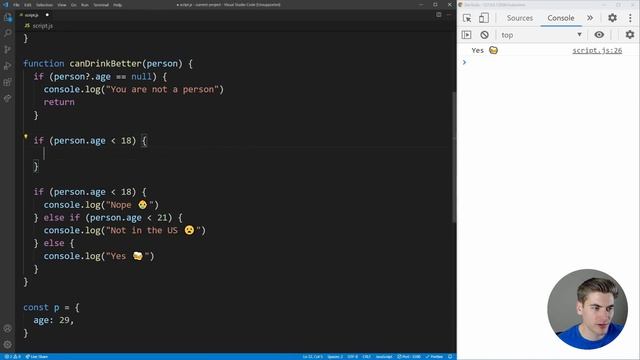Change the JavaScript language mode in status bar
The image size is (640, 360).
(384, 357)
